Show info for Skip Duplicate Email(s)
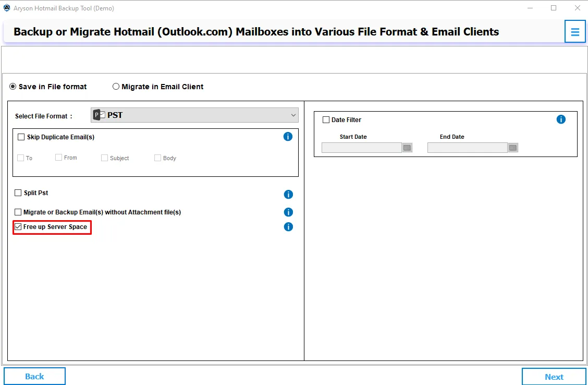The height and width of the screenshot is (385, 588). pyautogui.click(x=288, y=137)
